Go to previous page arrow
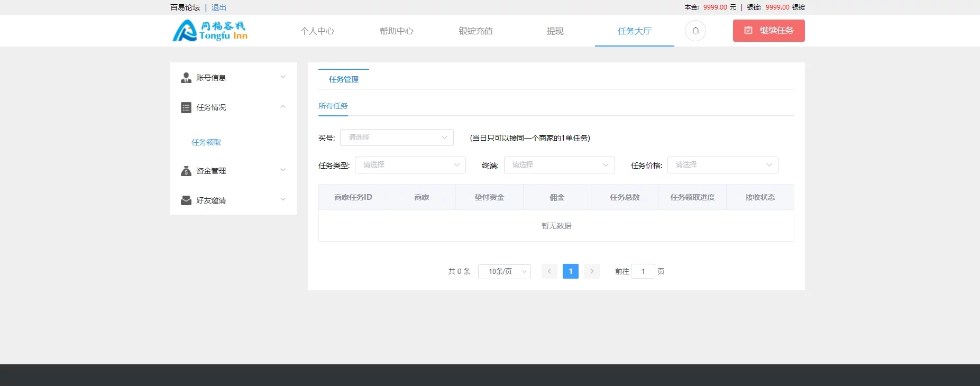Image resolution: width=980 pixels, height=386 pixels. pos(549,271)
